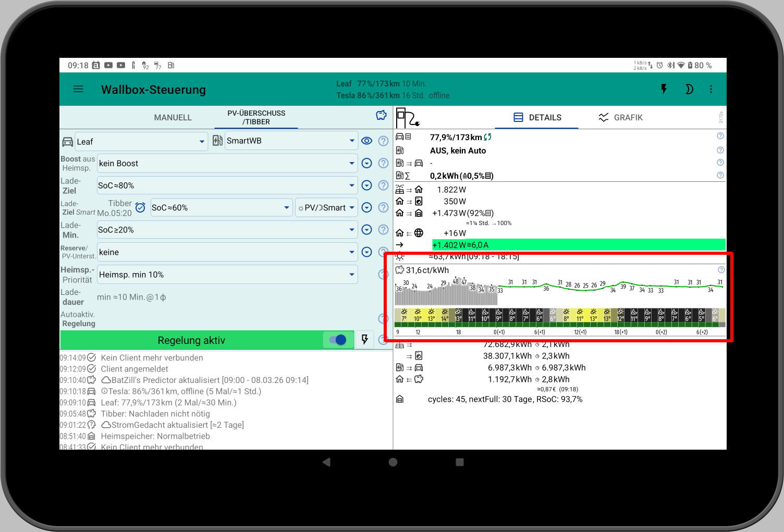Switch to the MANUELL tab
Screen dimensions: 784x532
click(173, 117)
